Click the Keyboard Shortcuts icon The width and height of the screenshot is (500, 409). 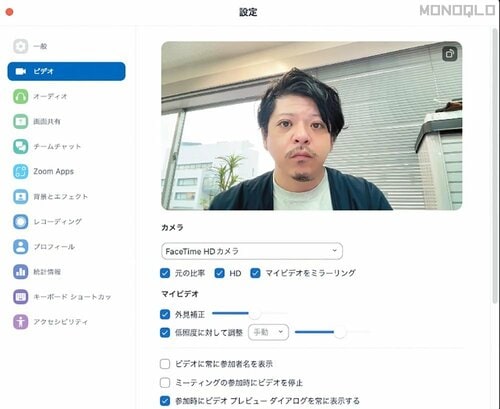(x=21, y=297)
